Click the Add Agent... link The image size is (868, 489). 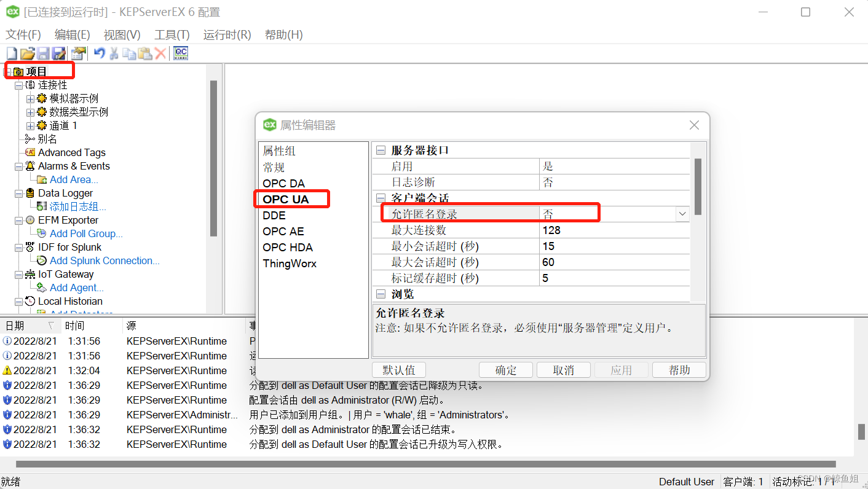[77, 288]
